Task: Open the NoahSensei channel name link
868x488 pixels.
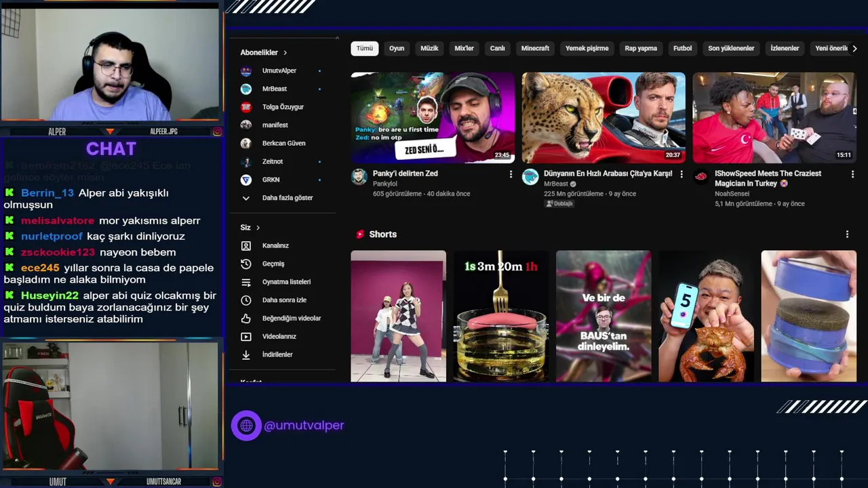Action: point(732,194)
